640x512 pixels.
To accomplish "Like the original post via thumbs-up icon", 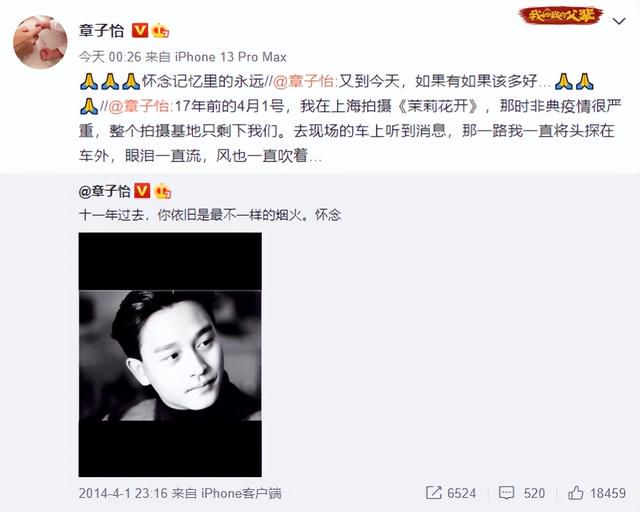I will tap(576, 493).
